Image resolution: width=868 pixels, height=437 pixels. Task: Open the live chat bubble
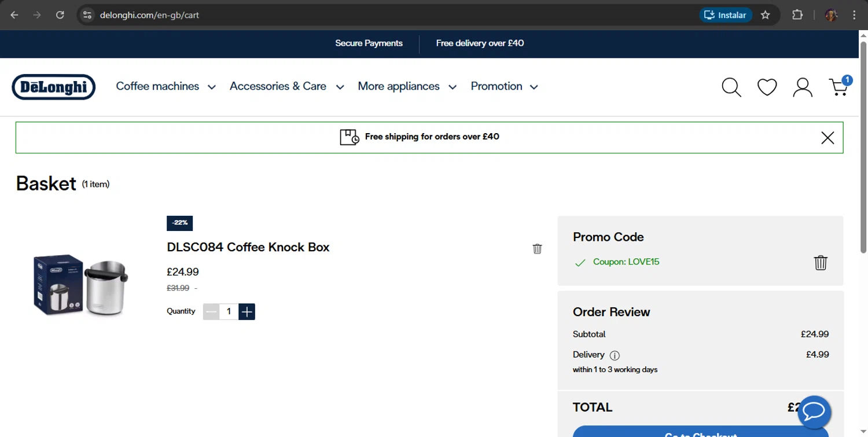(814, 412)
